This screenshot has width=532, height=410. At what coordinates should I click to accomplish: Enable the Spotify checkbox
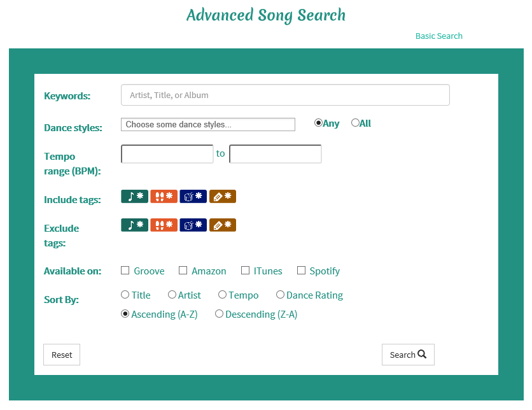coord(302,271)
